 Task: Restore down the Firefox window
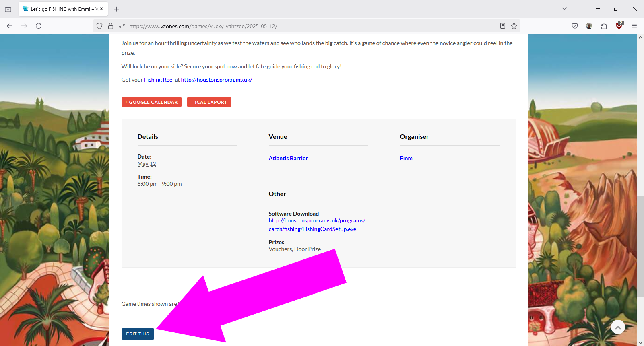coord(616,9)
